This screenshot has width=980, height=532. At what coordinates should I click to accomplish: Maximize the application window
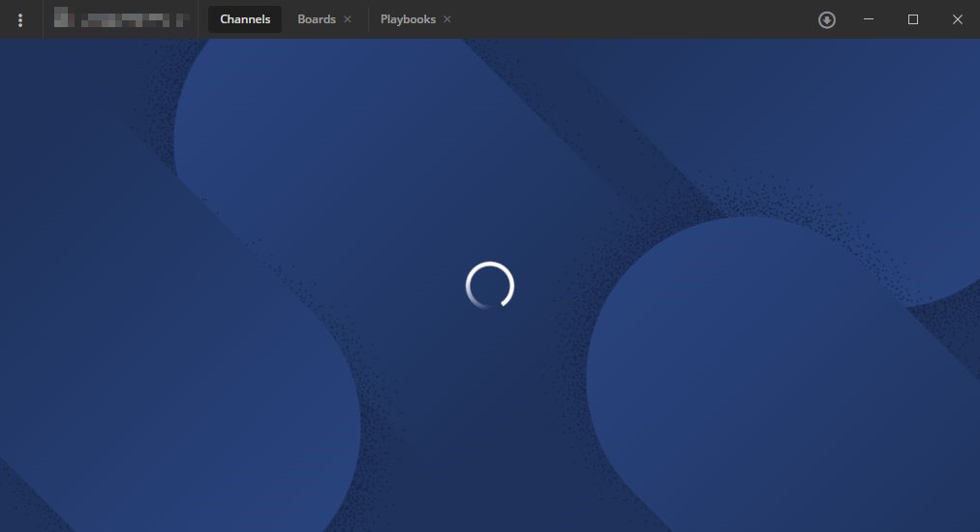click(912, 19)
